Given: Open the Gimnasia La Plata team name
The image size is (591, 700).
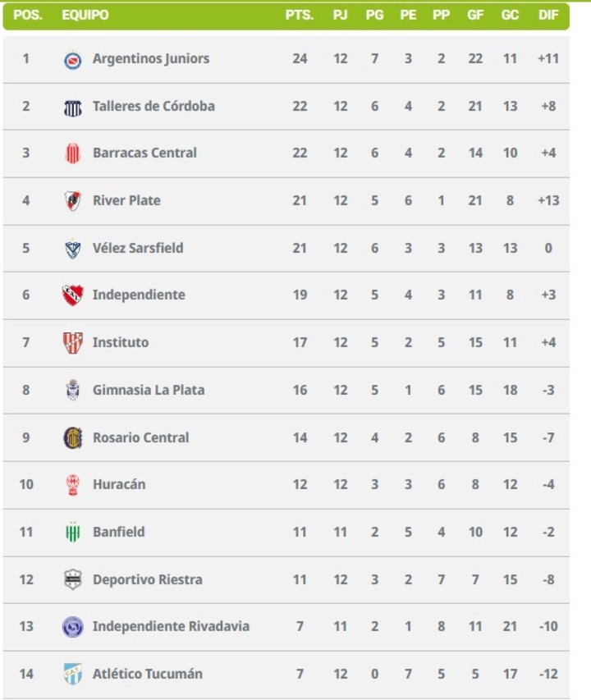Looking at the screenshot, I should 148,391.
